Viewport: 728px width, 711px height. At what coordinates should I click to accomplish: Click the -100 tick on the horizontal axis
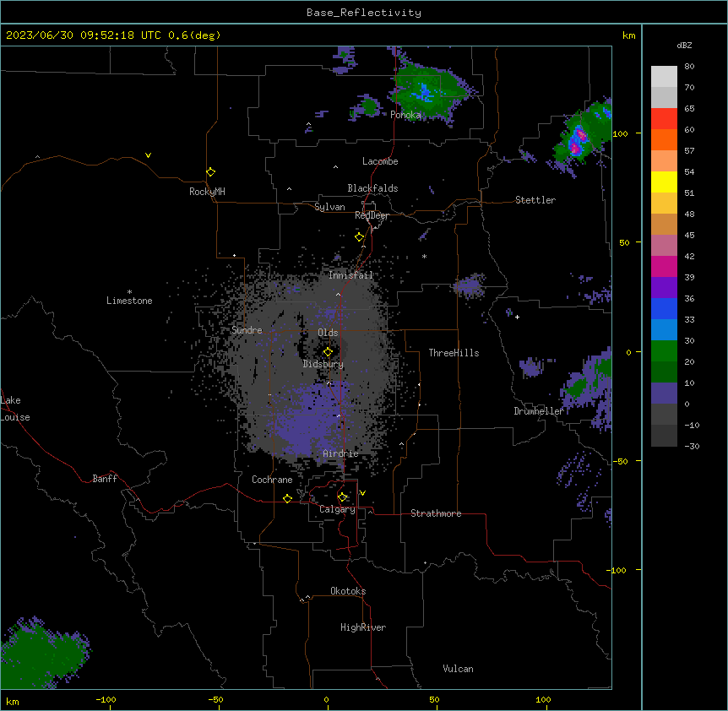106,699
